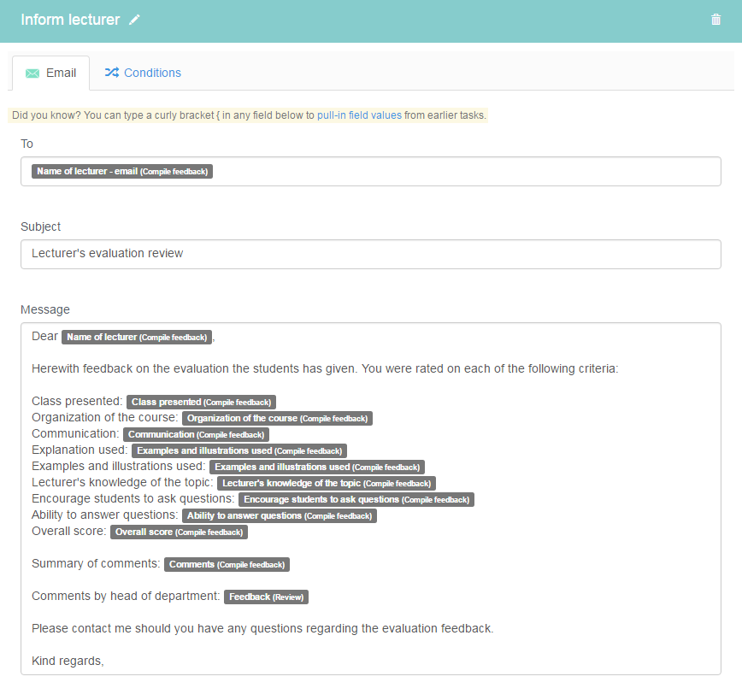
Task: Click the Feedback (Review) field tag
Action: [266, 597]
